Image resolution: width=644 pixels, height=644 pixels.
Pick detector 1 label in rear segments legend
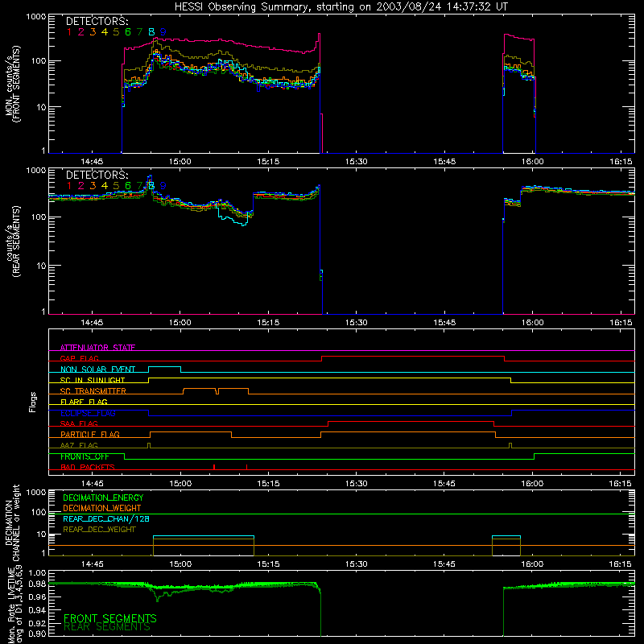69,186
